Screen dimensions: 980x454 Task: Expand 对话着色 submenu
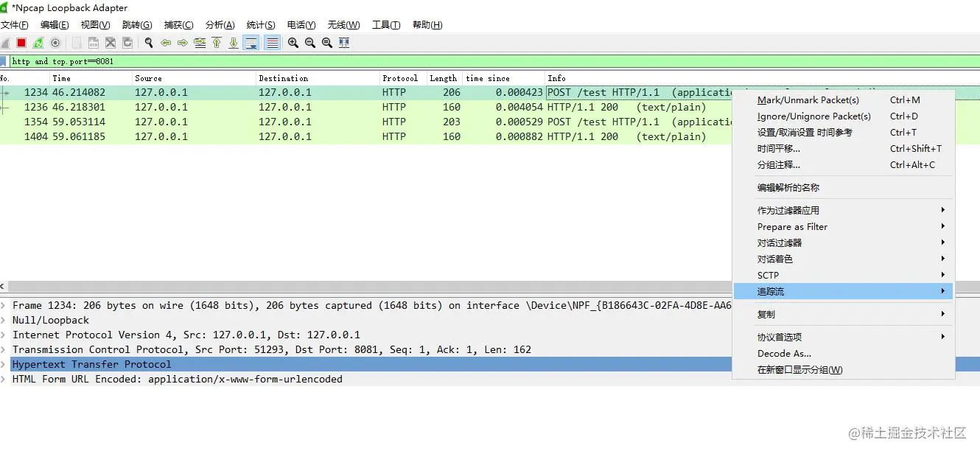point(843,259)
